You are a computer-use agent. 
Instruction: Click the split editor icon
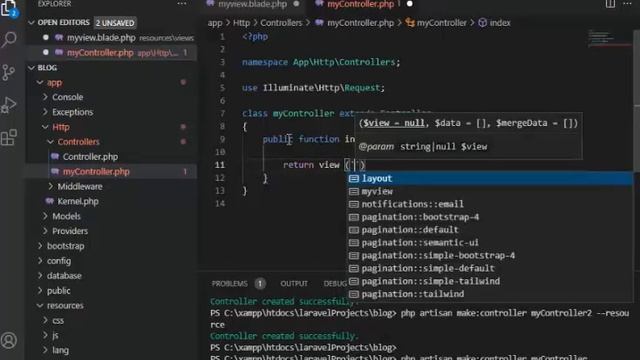click(x=610, y=4)
